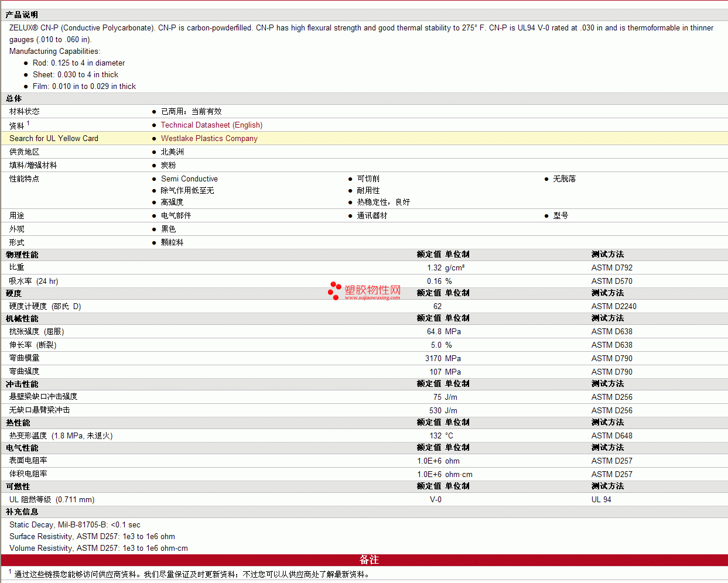The height and width of the screenshot is (583, 728).
Task: Open the Technical Datasheet (English) link
Action: (x=211, y=125)
